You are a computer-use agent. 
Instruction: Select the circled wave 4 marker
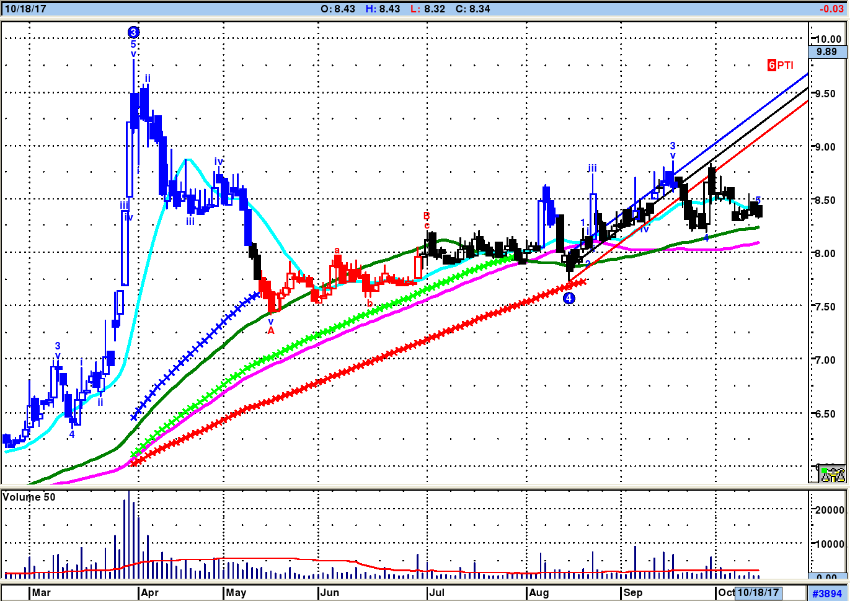(569, 298)
